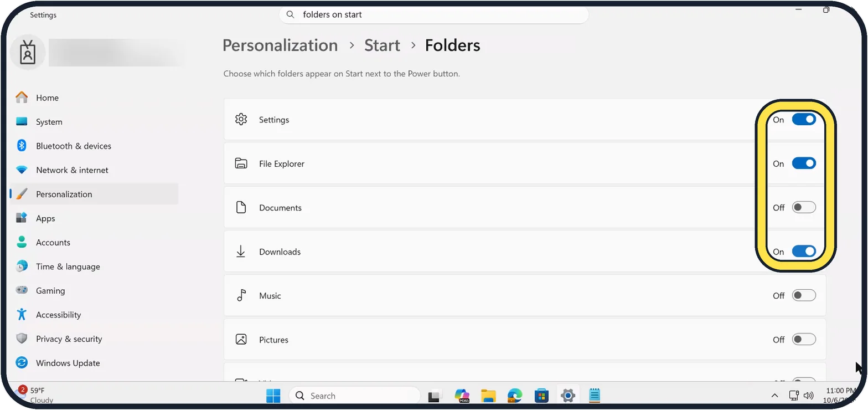Image resolution: width=868 pixels, height=410 pixels.
Task: Click the taskbar Search box
Action: coord(354,396)
